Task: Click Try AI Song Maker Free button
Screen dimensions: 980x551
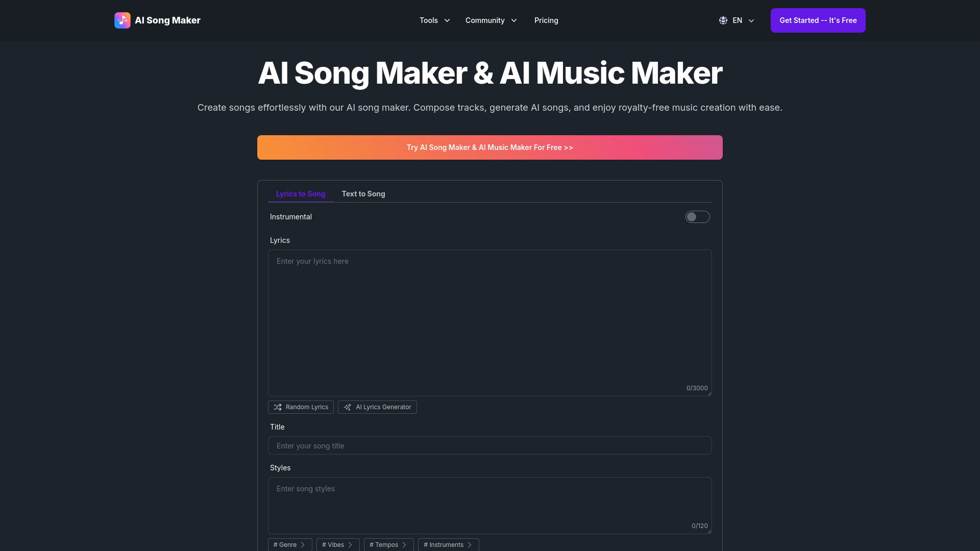Action: [x=489, y=147]
